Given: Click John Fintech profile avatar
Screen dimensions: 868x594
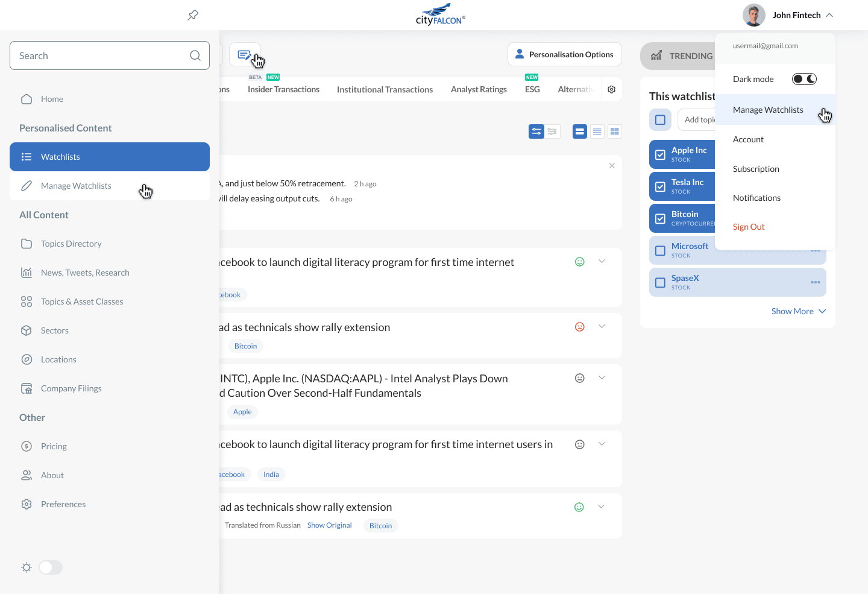Looking at the screenshot, I should coord(754,15).
